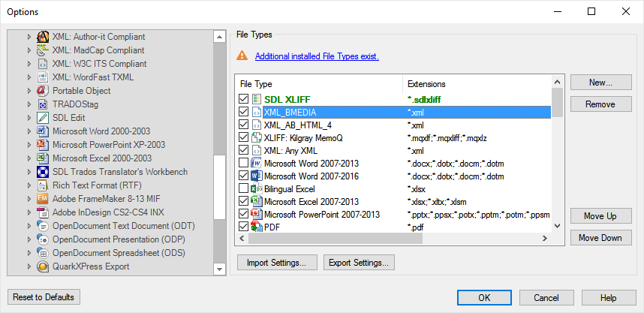Click the XML: MadCap Compliant icon

click(43, 50)
